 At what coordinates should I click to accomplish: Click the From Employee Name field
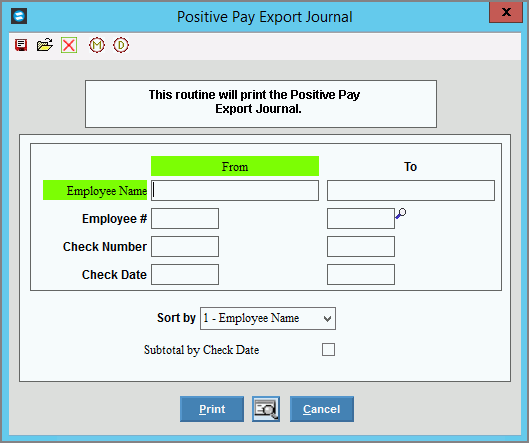pos(235,190)
